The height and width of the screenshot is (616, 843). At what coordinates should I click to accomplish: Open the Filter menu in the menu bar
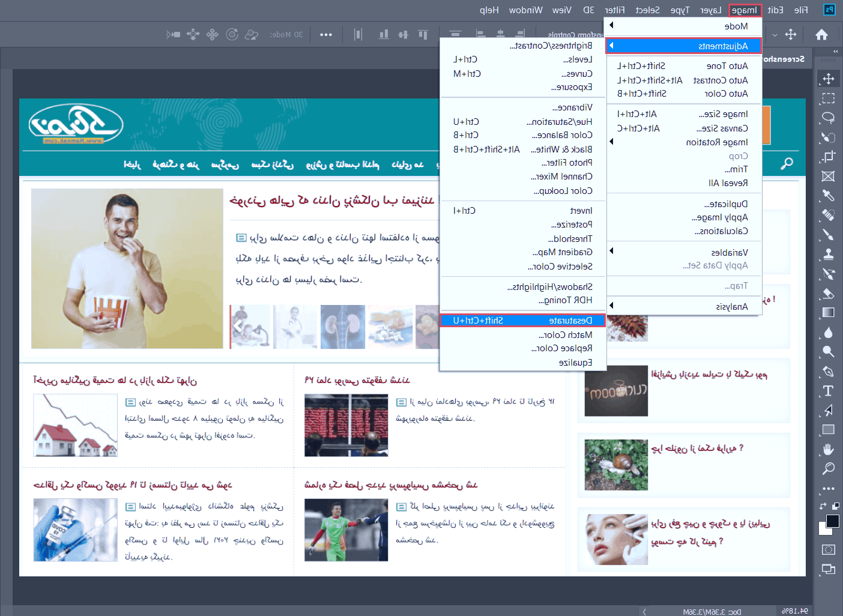pos(615,10)
